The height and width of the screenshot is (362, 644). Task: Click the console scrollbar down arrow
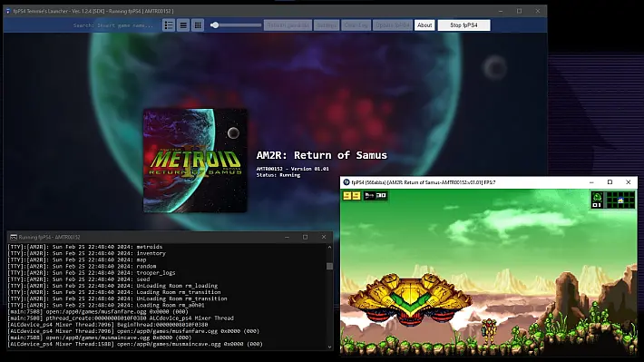(x=329, y=347)
